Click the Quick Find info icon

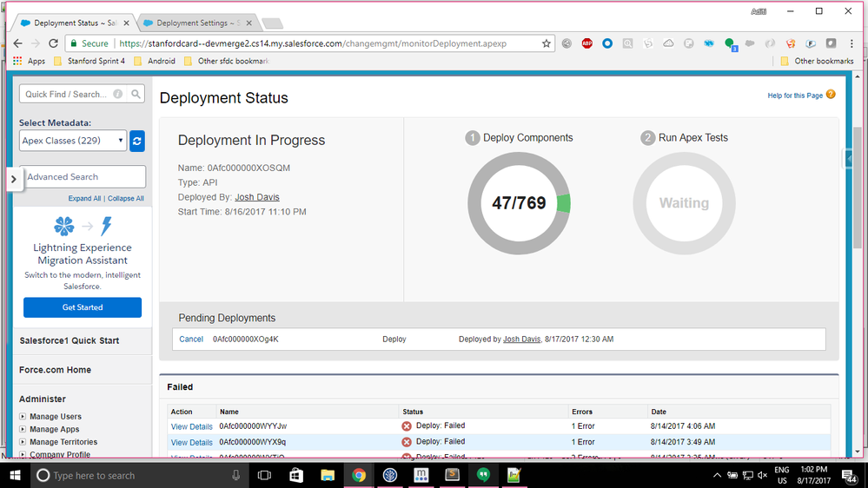[118, 94]
